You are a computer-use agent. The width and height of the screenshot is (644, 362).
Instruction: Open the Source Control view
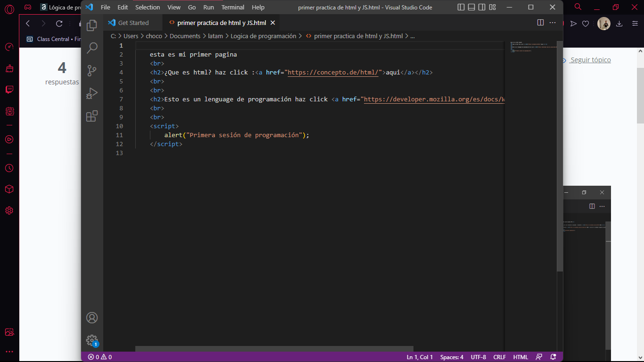(92, 71)
